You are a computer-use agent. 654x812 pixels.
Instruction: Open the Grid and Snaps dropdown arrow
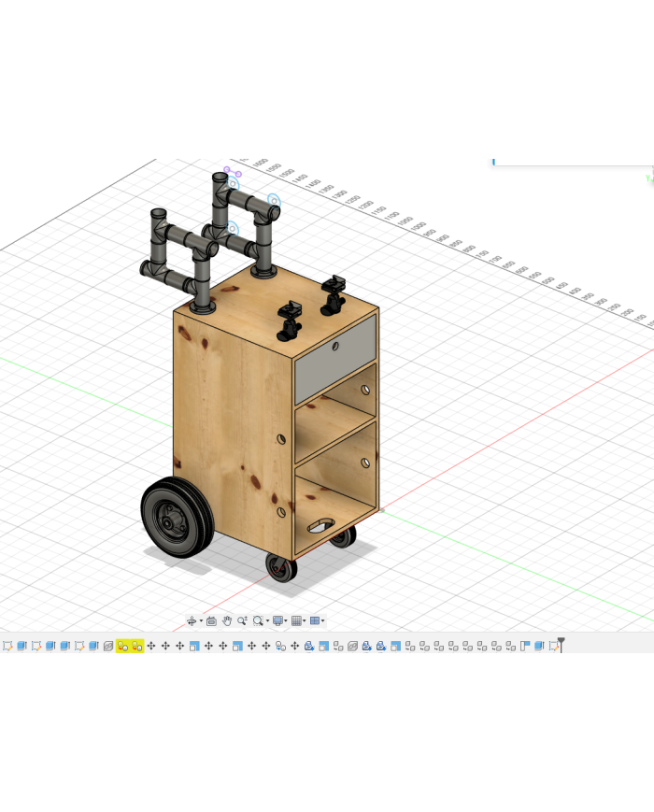(x=305, y=621)
